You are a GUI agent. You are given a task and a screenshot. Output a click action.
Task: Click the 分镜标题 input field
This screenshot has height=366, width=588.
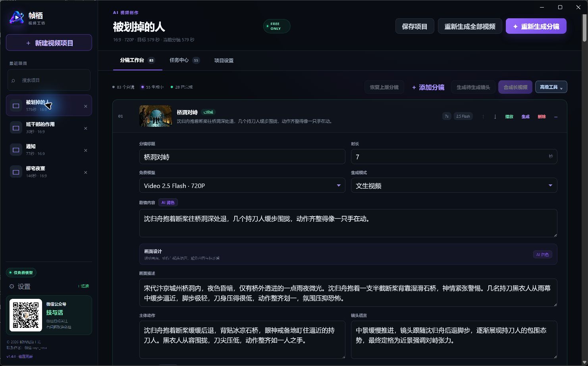(242, 157)
